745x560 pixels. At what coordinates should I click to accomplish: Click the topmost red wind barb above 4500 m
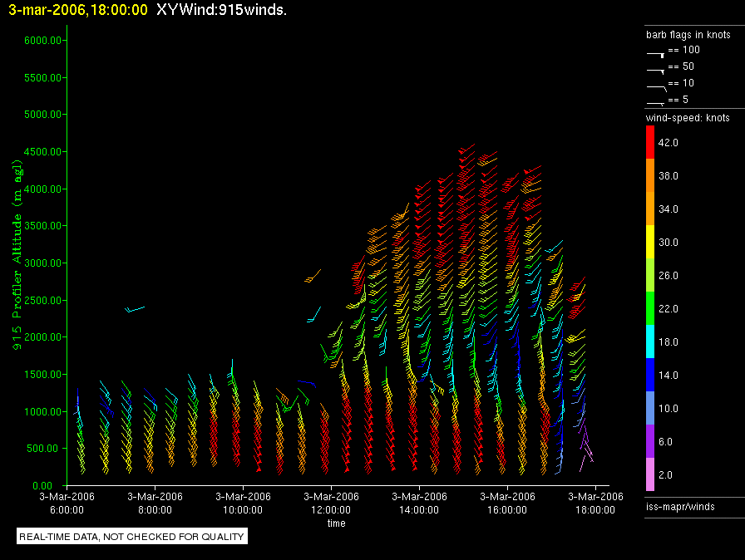pos(466,150)
